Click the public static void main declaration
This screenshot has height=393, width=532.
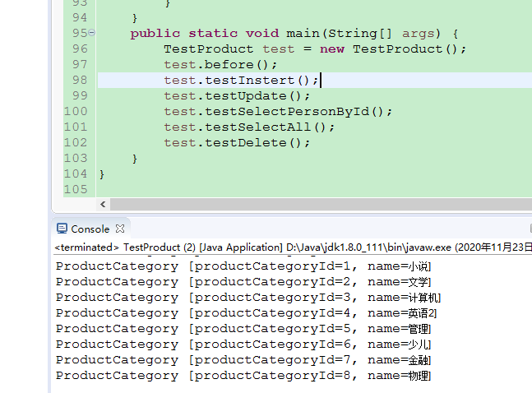[294, 33]
